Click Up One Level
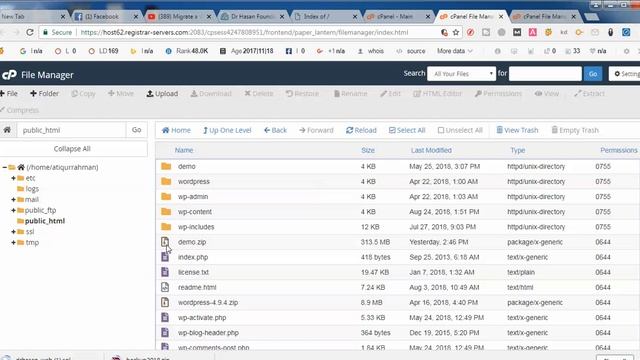This screenshot has height=360, width=640. [x=227, y=130]
